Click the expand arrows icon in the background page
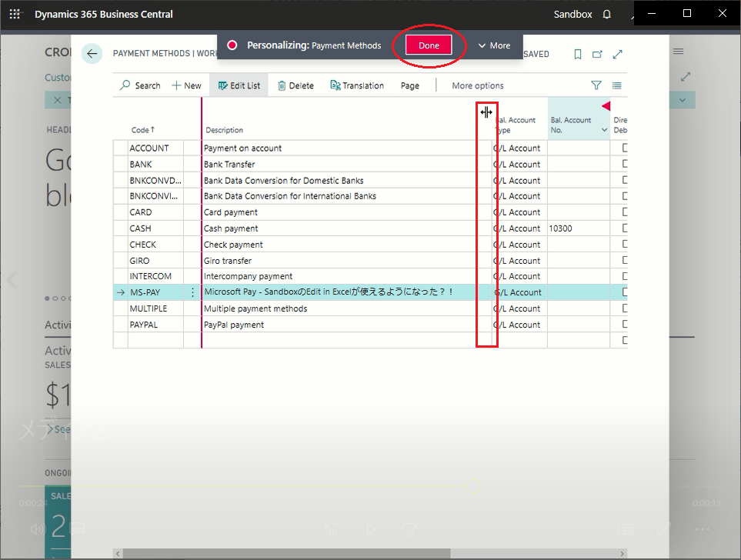Viewport: 741px width, 560px height. 686,76
